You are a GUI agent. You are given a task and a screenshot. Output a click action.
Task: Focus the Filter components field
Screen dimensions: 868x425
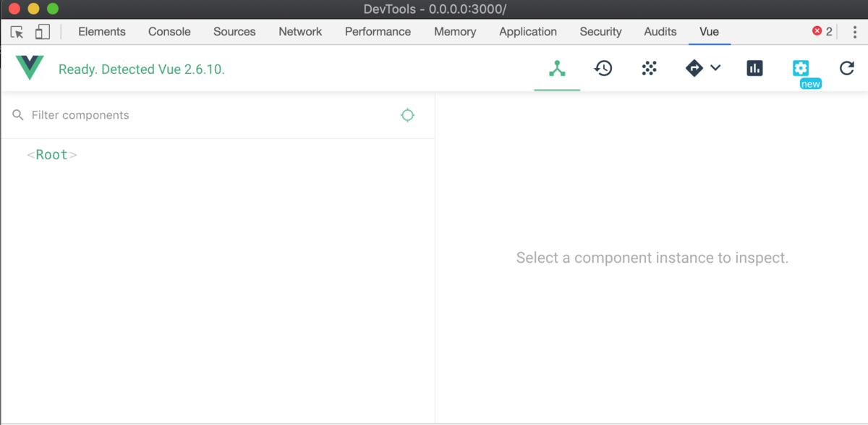210,115
